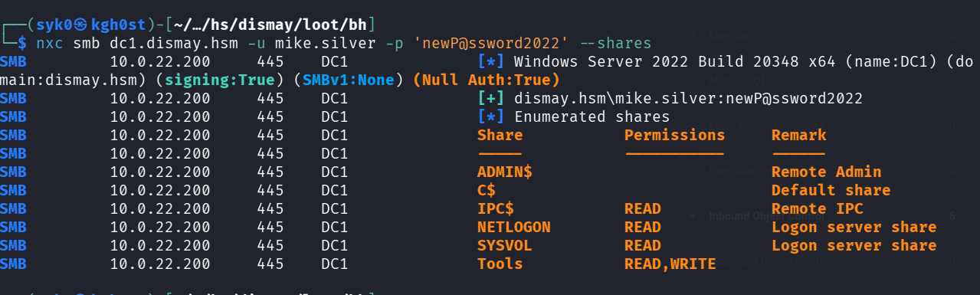Click the SMB label in the Tools row
Screen dimensions: 980x295
14,264
